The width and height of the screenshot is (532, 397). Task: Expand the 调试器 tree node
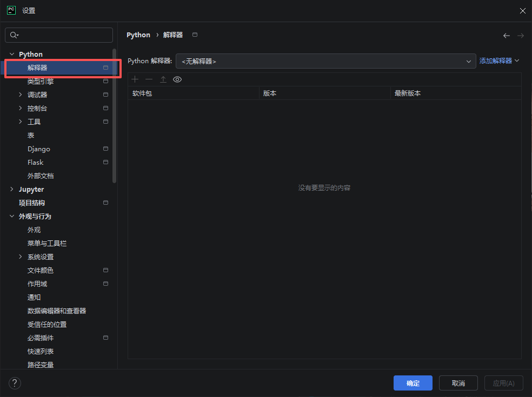pyautogui.click(x=21, y=95)
